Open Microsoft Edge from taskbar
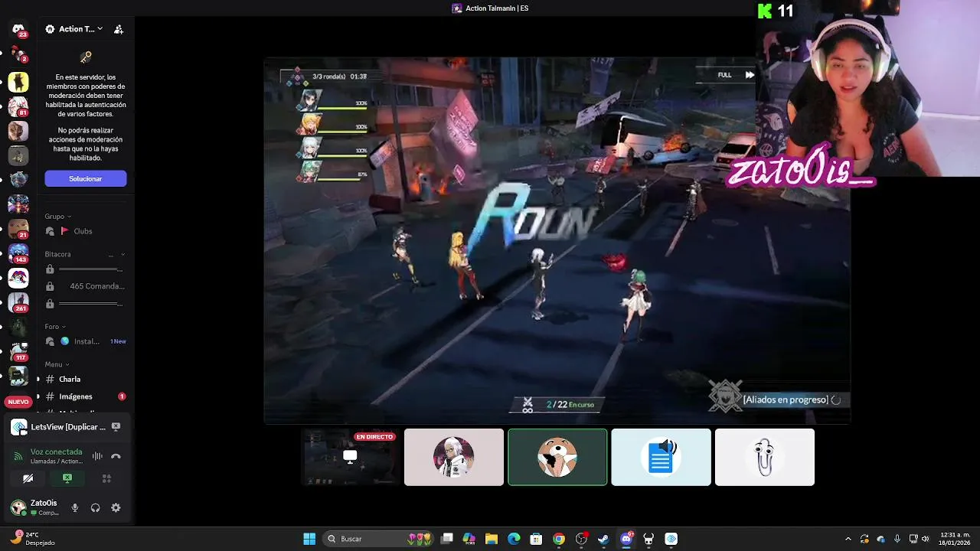980x551 pixels. [x=514, y=539]
